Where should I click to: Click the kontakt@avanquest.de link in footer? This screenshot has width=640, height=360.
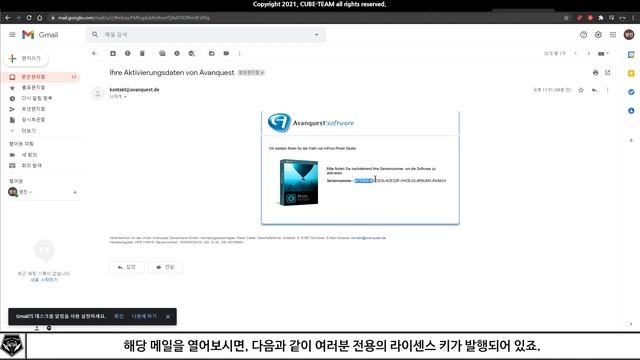pyautogui.click(x=368, y=238)
